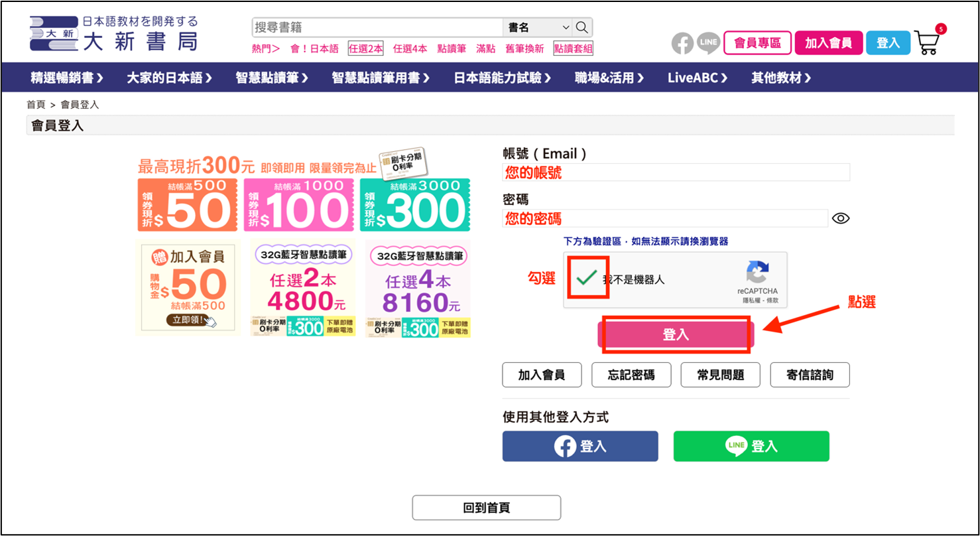
Task: Open the LiveABC navigation menu
Action: (x=698, y=78)
